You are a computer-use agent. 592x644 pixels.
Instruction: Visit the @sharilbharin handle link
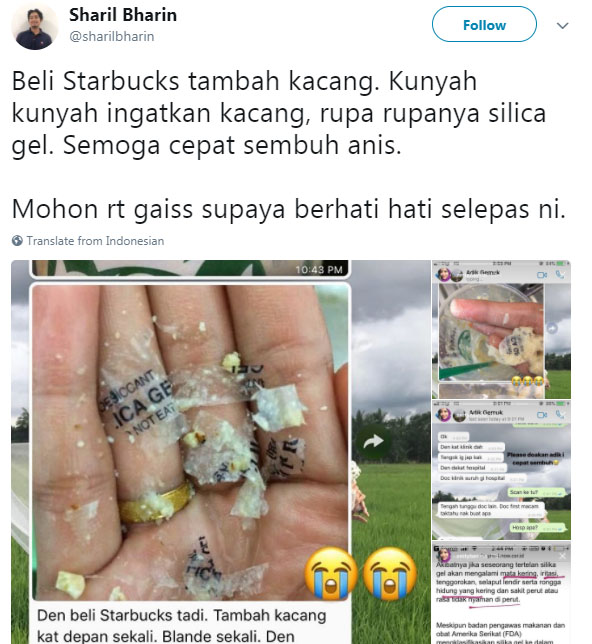click(x=112, y=37)
